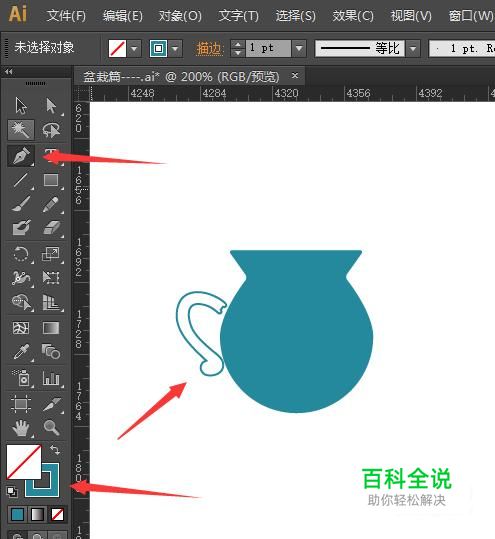Select the Zoom magnifier tool
The image size is (495, 539).
pyautogui.click(x=51, y=427)
